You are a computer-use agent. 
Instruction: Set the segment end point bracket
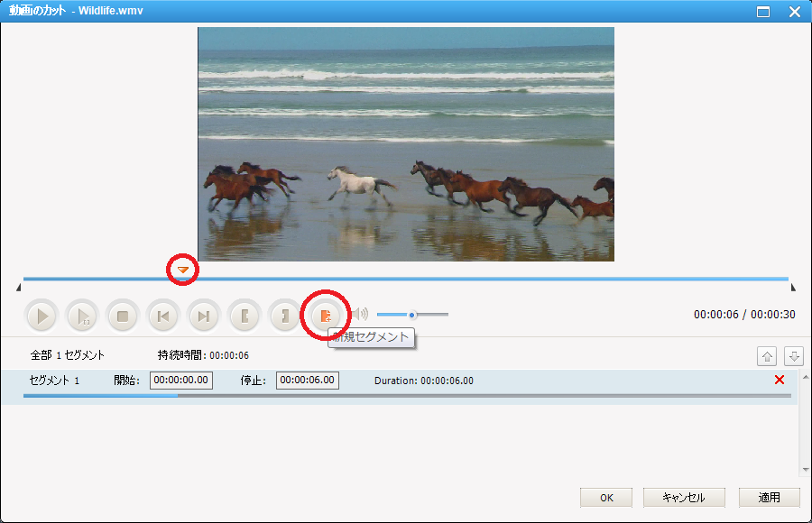coord(285,316)
